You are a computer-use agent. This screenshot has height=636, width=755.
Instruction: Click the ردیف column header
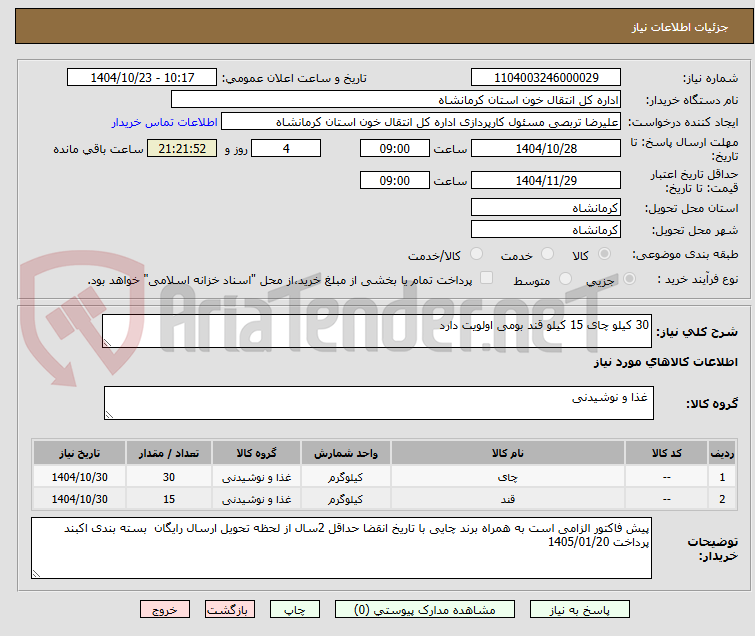click(722, 453)
